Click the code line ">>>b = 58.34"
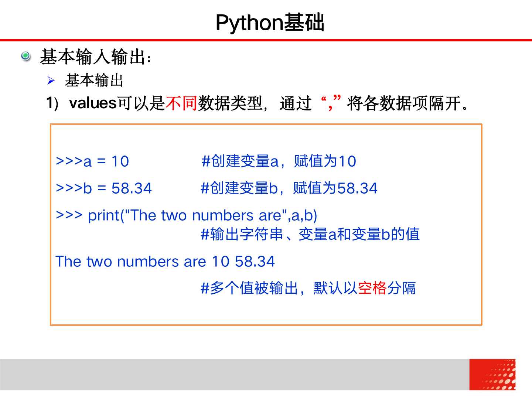Image resolution: width=532 pixels, height=399 pixels. 104,188
